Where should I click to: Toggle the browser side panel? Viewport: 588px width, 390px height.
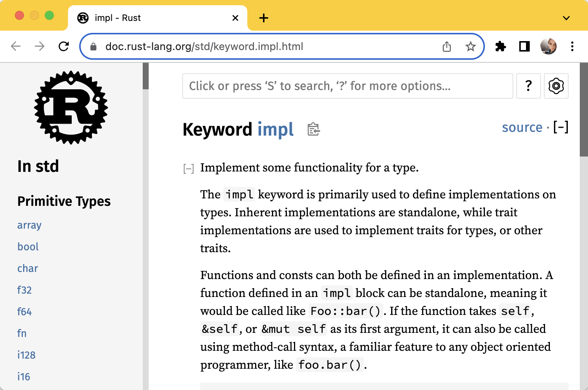tap(524, 47)
